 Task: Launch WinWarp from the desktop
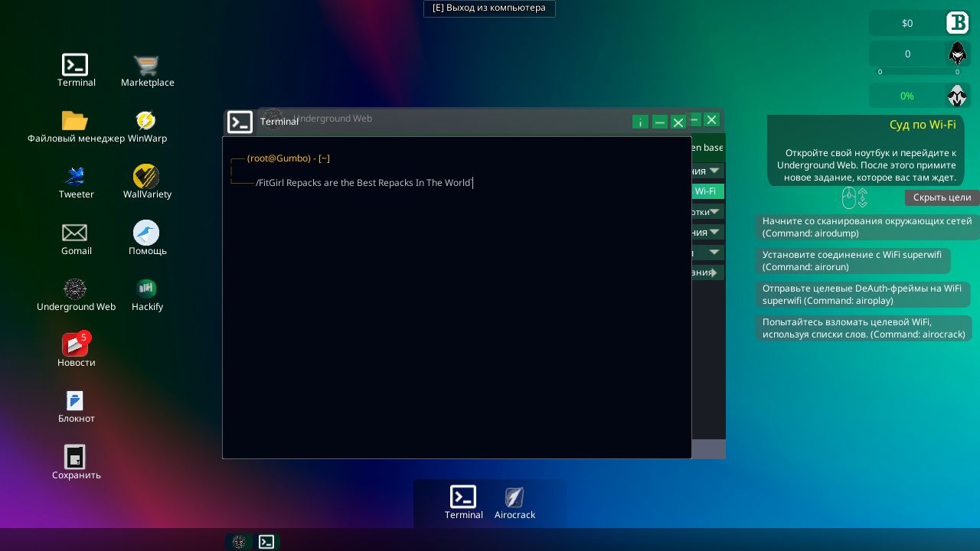click(x=145, y=121)
